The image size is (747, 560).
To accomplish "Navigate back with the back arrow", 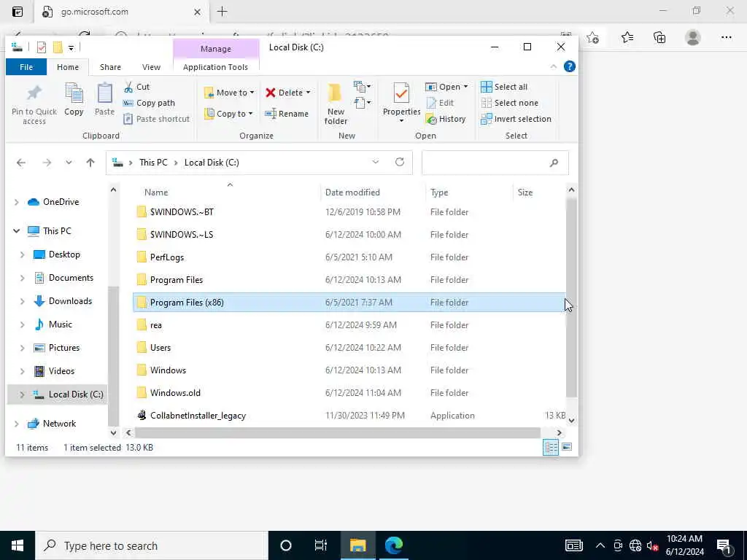I will 21,163.
